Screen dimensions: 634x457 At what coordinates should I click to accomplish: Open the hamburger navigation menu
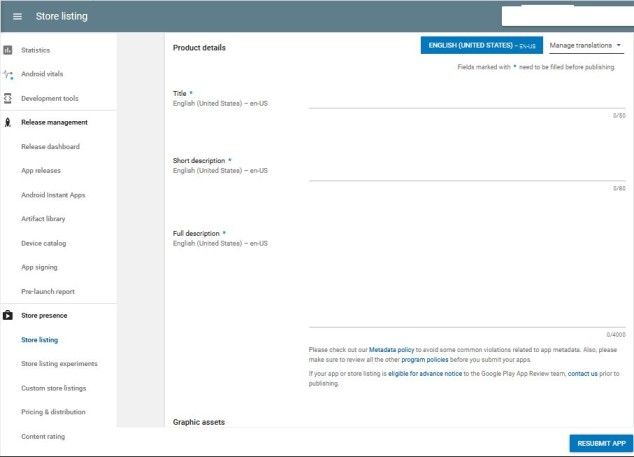17,17
